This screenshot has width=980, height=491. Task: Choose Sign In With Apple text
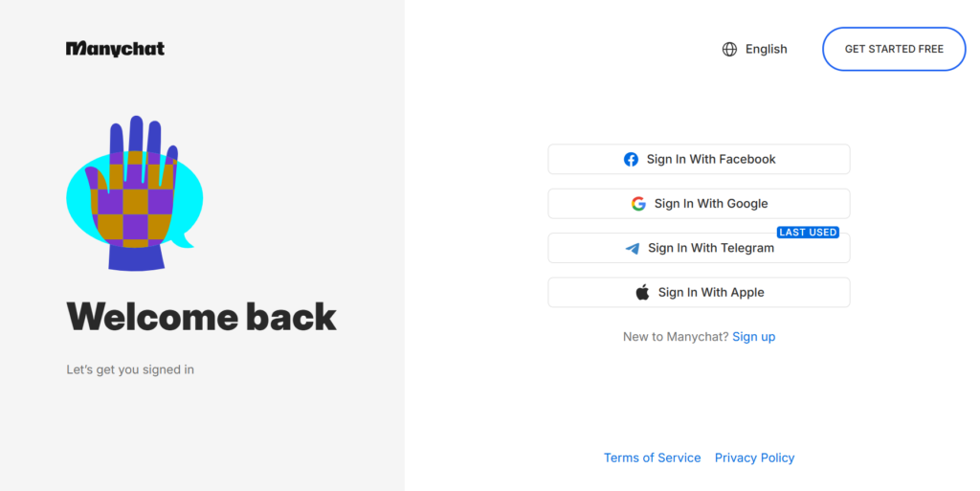pyautogui.click(x=711, y=292)
